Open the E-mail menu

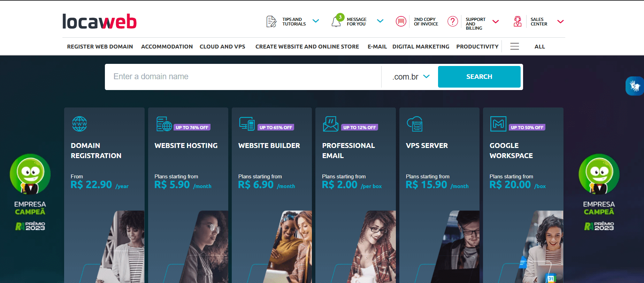[377, 46]
